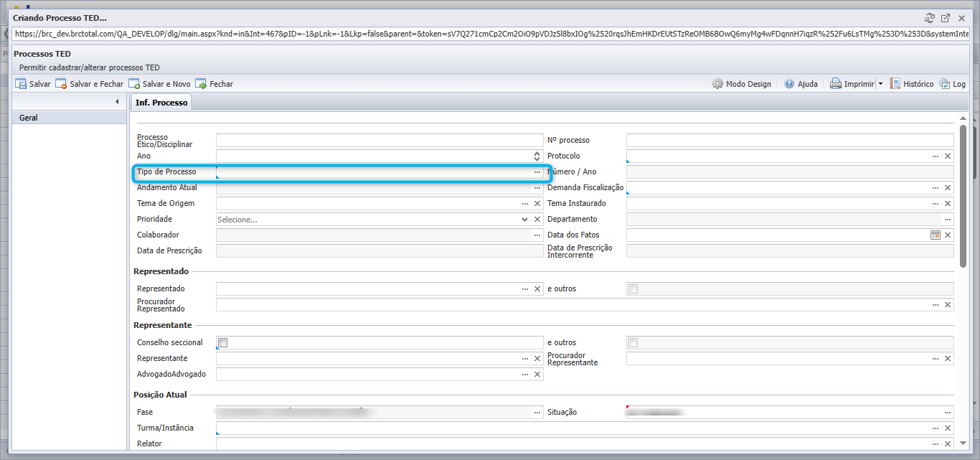The width and height of the screenshot is (980, 460).
Task: Open lookup for Procurador Representante
Action: click(936, 359)
